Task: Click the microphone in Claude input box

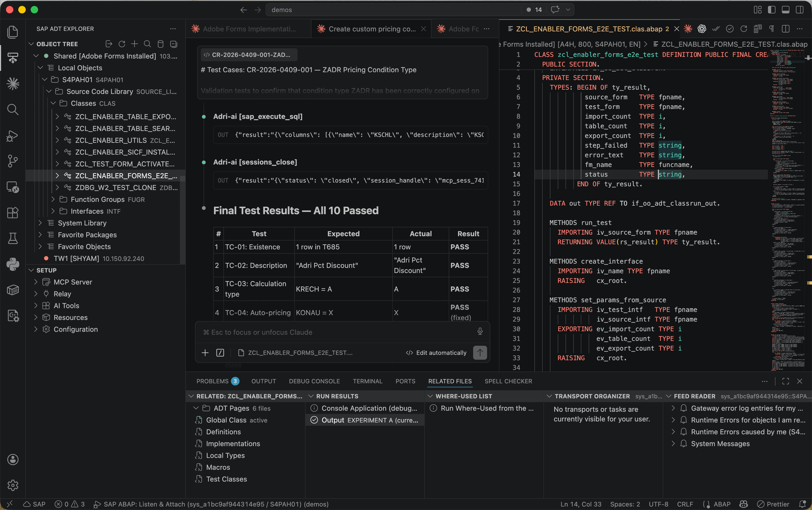Action: 480,332
